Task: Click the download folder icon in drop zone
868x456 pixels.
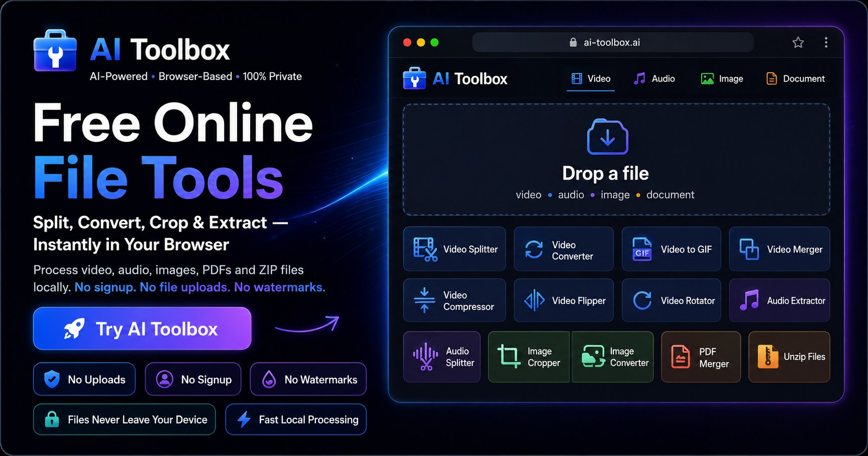Action: point(607,137)
